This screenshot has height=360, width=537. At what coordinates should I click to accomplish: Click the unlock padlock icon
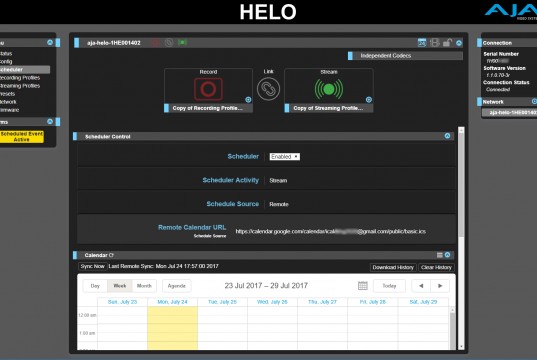coord(447,43)
